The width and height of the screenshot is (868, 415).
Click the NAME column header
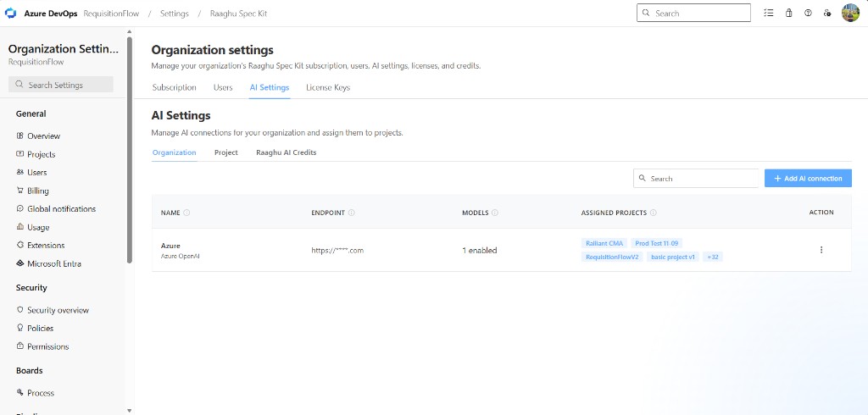click(x=170, y=213)
